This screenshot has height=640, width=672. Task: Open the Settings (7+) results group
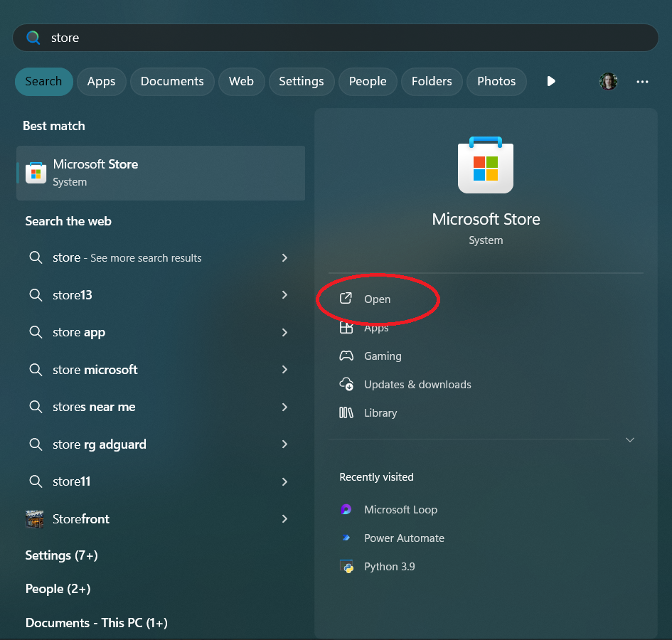[x=61, y=555]
